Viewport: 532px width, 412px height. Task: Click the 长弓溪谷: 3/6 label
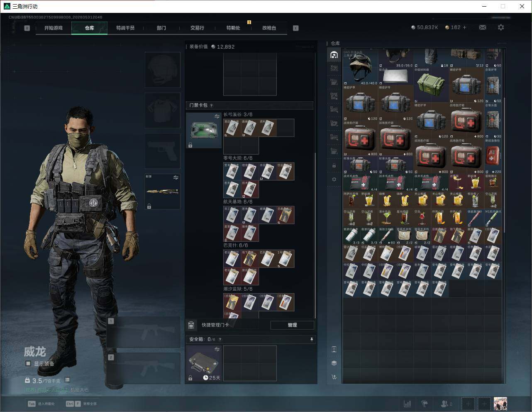(x=238, y=115)
